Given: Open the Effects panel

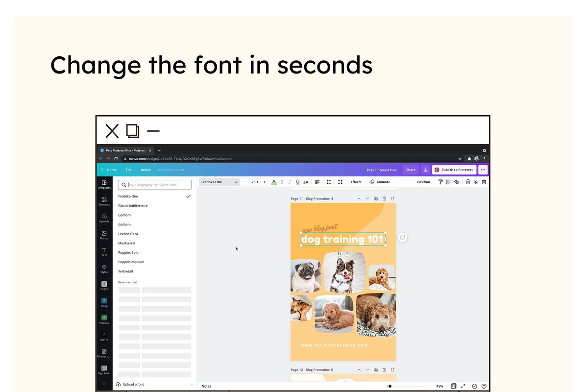Looking at the screenshot, I should (x=356, y=182).
